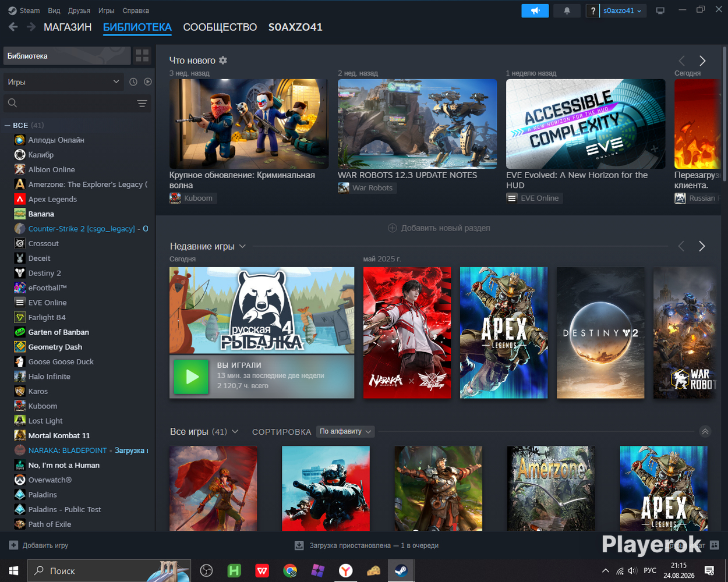Show previous recent games arrow
728x582 pixels.
[x=681, y=246]
